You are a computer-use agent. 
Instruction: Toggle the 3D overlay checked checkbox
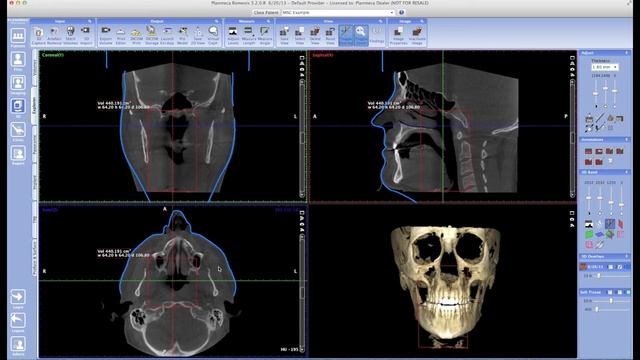[x=620, y=267]
